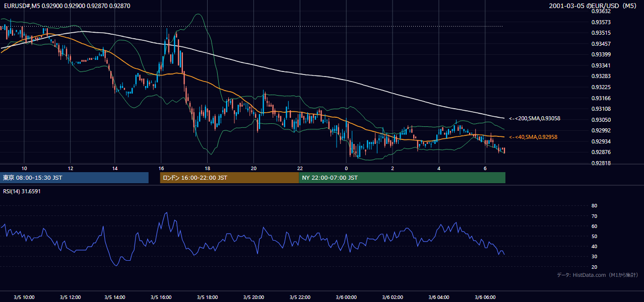Click the bottom time label 3/6 00:00
Image resolution: width=644 pixels, height=302 pixels.
346,297
